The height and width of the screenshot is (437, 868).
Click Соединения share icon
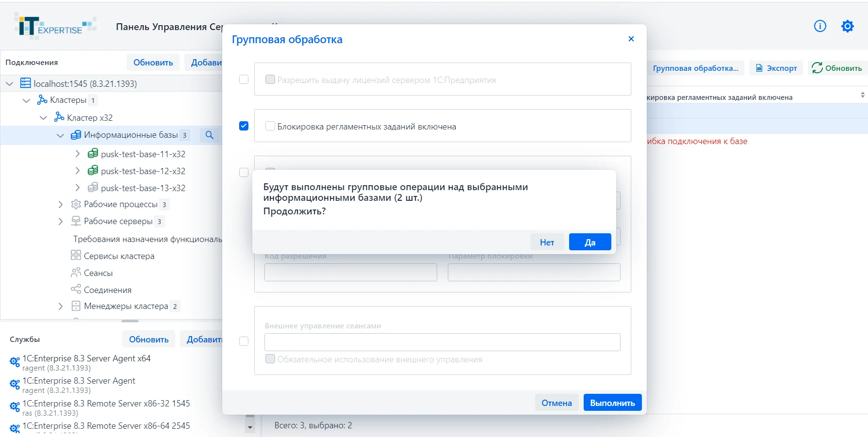[x=76, y=289]
